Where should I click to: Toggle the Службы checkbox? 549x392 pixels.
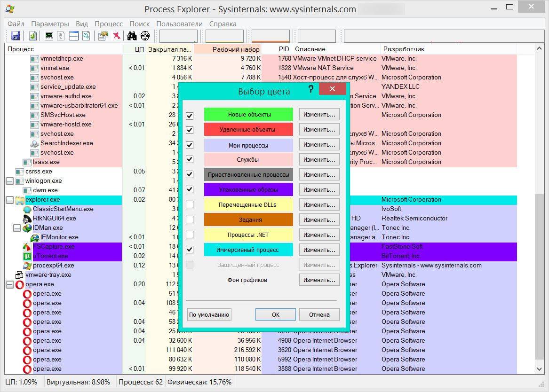(x=190, y=159)
